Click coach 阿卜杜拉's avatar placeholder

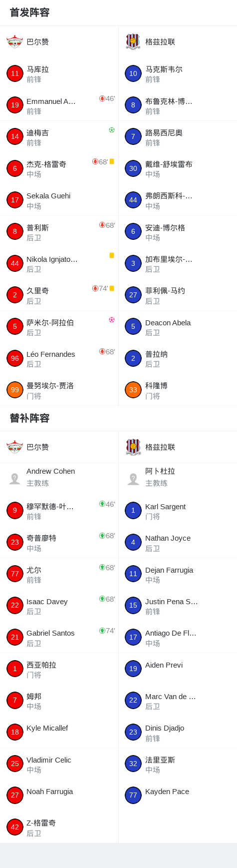pos(133,479)
